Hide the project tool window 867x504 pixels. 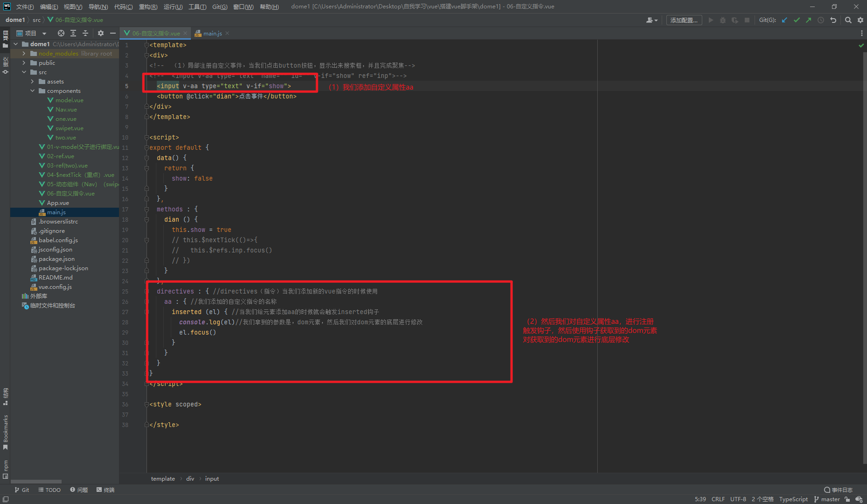pyautogui.click(x=113, y=33)
